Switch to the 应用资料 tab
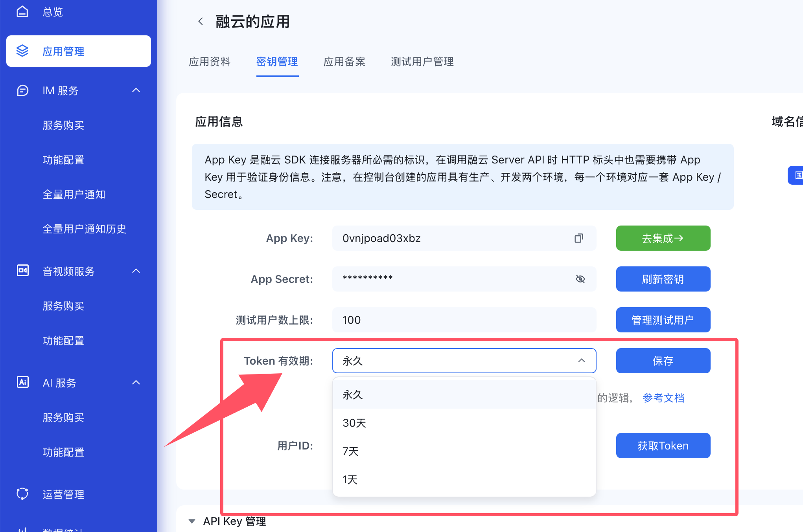The image size is (803, 532). coord(210,62)
